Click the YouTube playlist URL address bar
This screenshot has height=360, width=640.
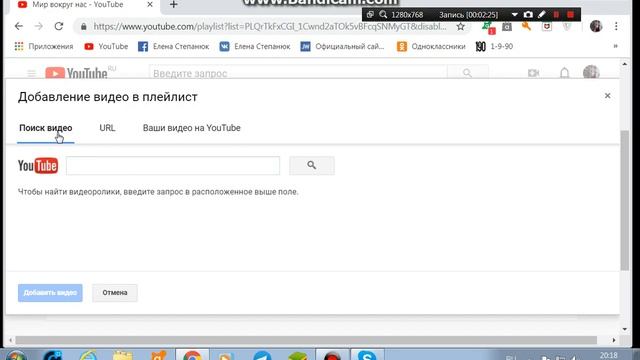tap(270, 27)
